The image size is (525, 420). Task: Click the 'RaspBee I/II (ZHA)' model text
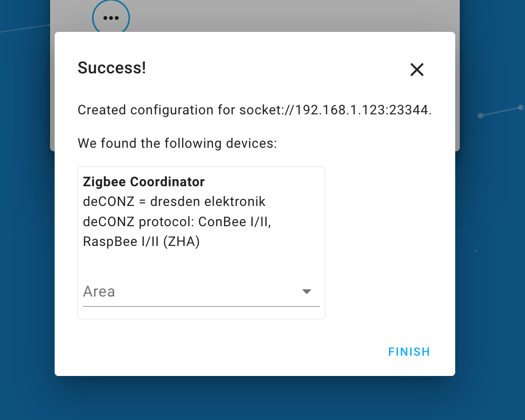pos(141,241)
